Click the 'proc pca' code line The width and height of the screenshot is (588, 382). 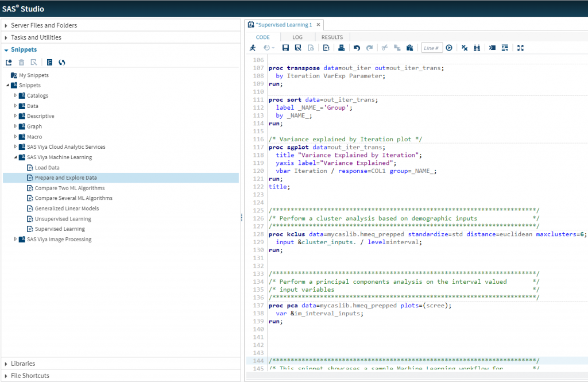coord(360,306)
